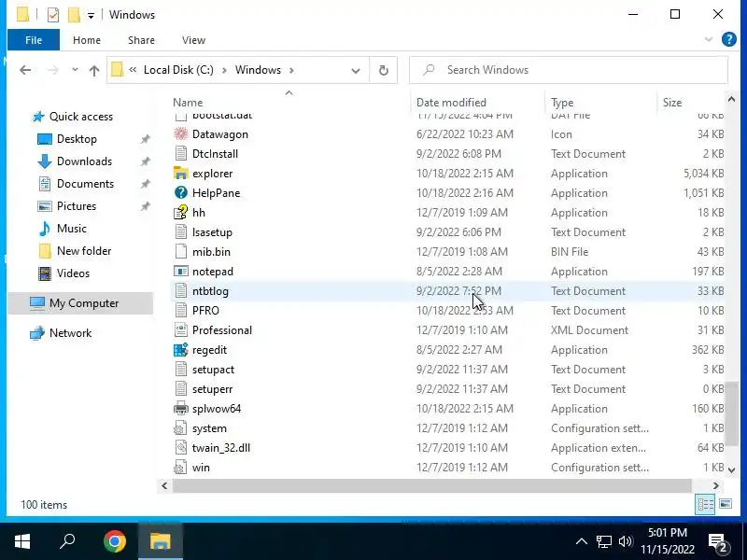Image resolution: width=747 pixels, height=560 pixels.
Task: Click Windows breadcrumb in address bar
Action: pyautogui.click(x=258, y=70)
